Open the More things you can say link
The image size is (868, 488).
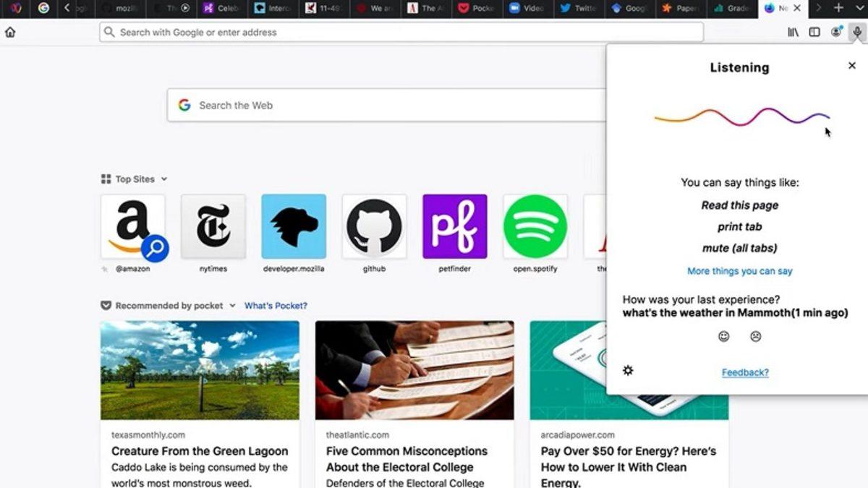[739, 270]
